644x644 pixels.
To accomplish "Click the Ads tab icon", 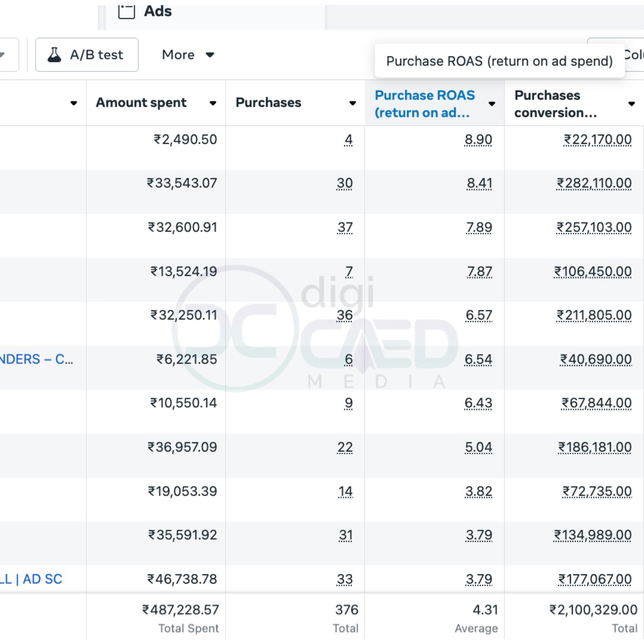I will (x=126, y=11).
